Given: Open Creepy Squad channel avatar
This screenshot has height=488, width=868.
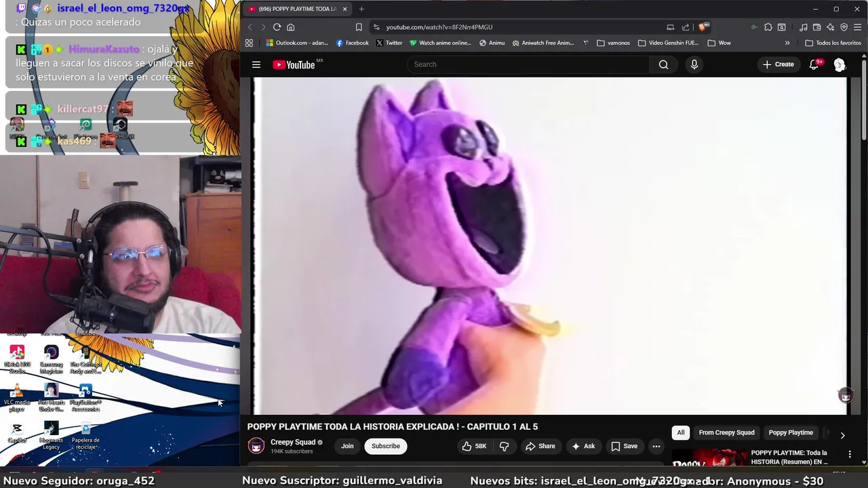Looking at the screenshot, I should [x=256, y=446].
